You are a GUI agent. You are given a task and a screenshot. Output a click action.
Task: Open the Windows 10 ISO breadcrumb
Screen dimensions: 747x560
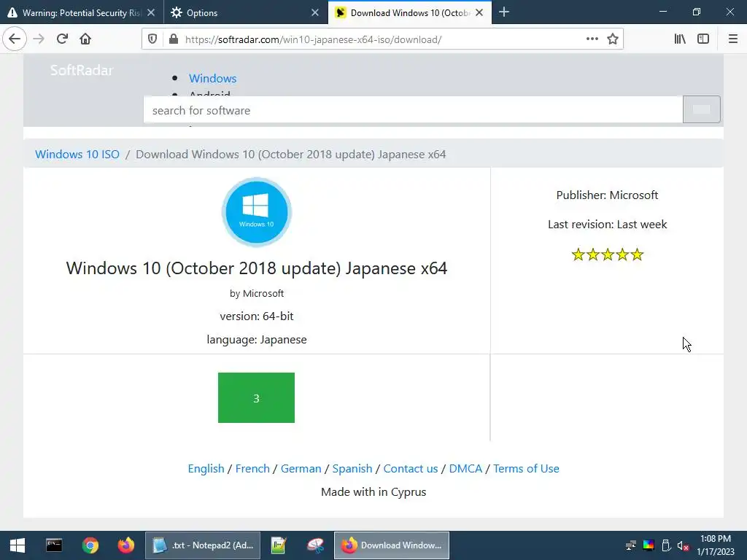pos(77,155)
